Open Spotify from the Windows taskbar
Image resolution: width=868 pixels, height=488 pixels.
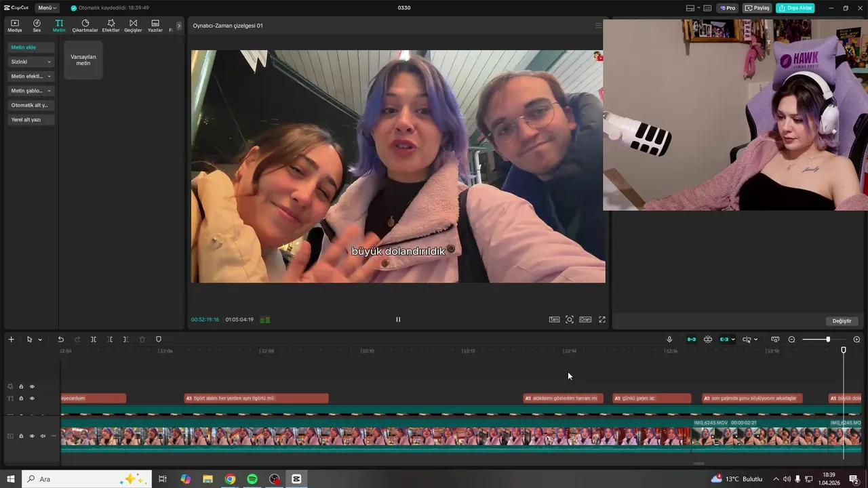click(x=252, y=479)
